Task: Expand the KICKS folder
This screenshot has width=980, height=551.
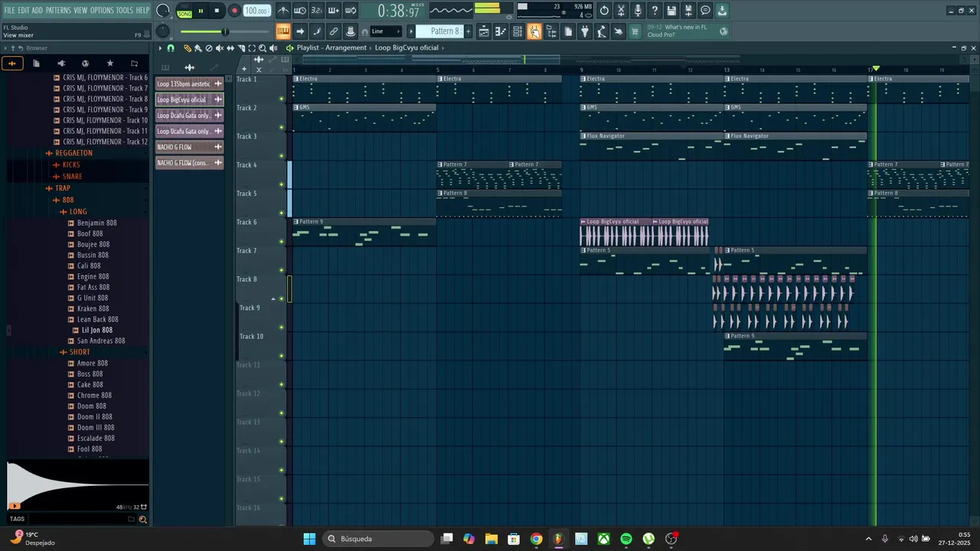Action: [x=71, y=165]
